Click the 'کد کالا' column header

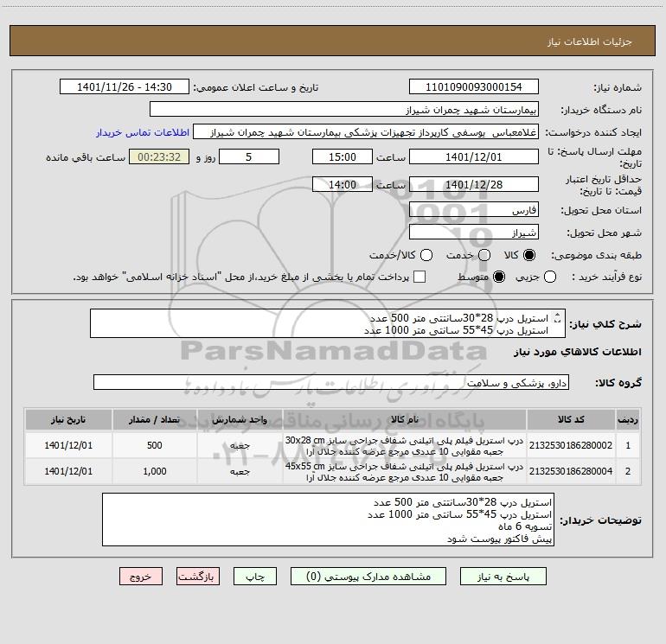(571, 419)
